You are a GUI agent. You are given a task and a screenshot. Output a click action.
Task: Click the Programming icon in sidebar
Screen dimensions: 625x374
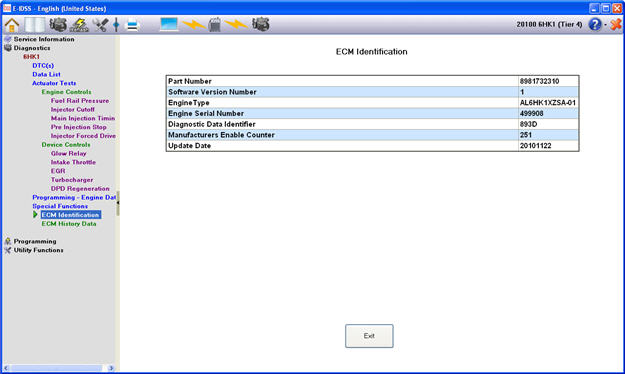coord(8,241)
